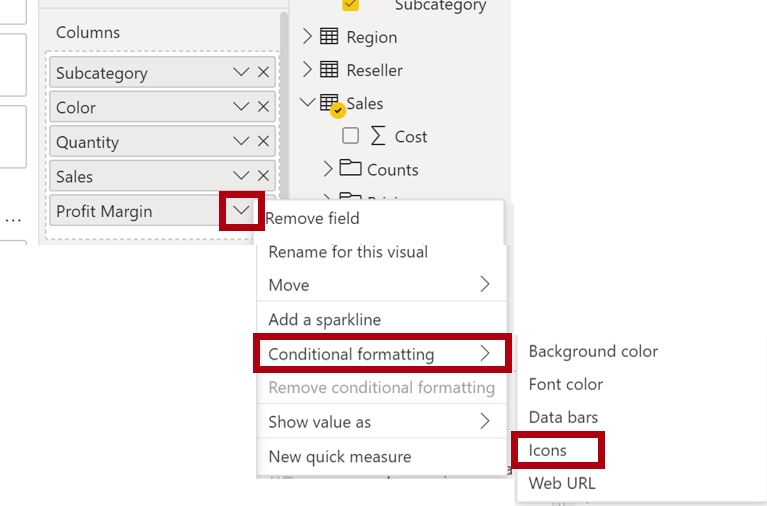Click the Region table icon

coord(329,37)
